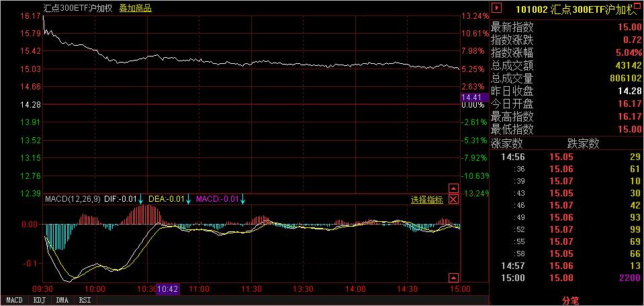Click the highlighted 10:42 time marker

pos(168,290)
